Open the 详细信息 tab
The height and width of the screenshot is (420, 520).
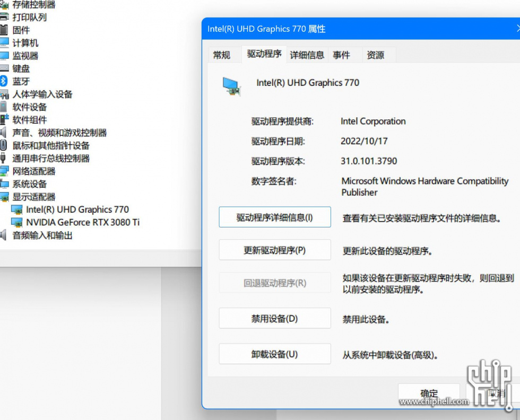(x=307, y=55)
